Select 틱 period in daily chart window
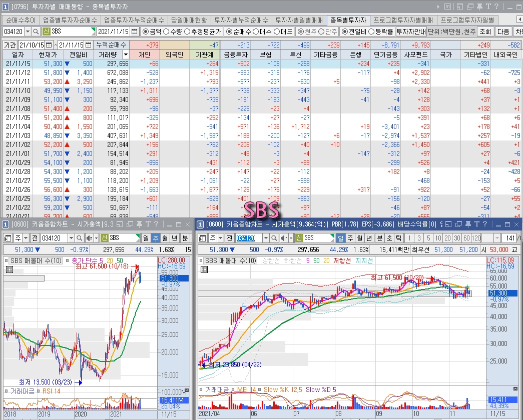Screen dimensions: 523x420 coord(398,238)
